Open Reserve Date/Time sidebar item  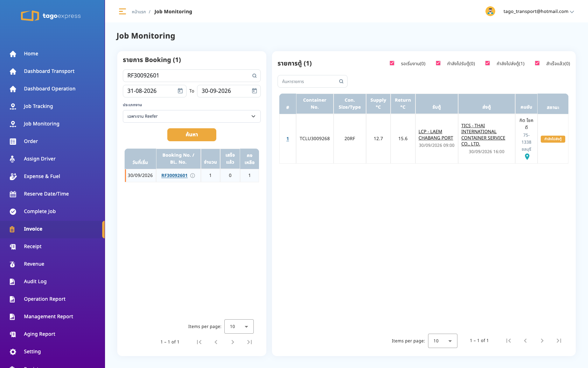[x=46, y=194]
